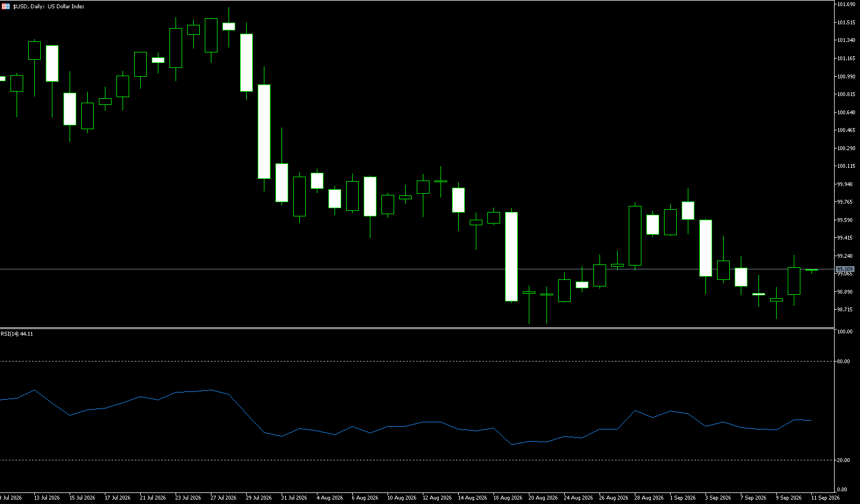The height and width of the screenshot is (504, 860).
Task: Select the 18 Aug 2026 date label
Action: [508, 498]
